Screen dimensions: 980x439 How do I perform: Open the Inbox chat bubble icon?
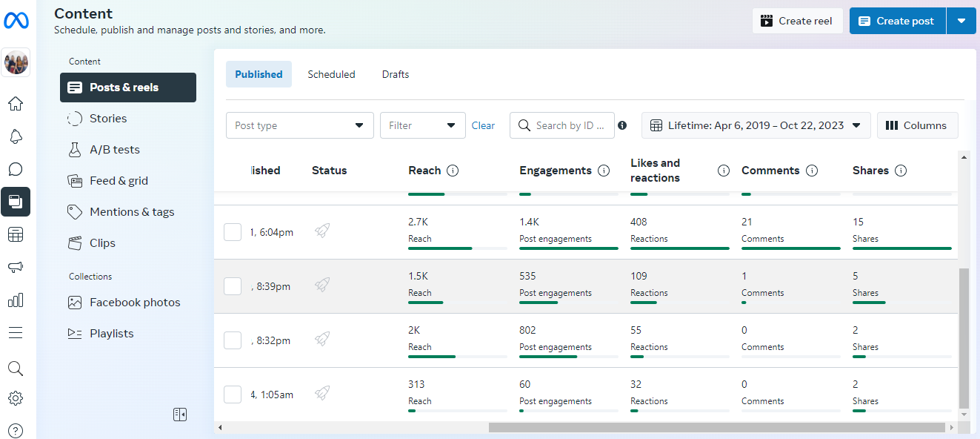point(16,169)
